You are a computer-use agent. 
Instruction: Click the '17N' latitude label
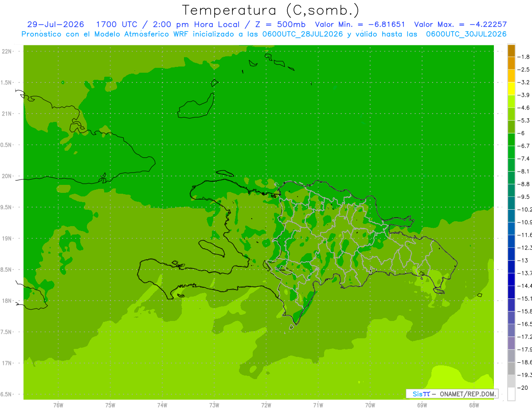click(7, 363)
